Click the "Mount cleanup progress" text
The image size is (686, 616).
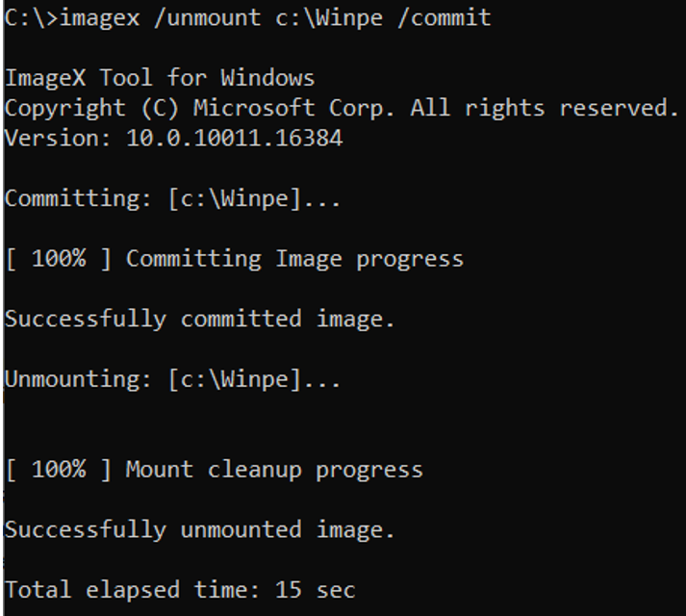point(274,470)
